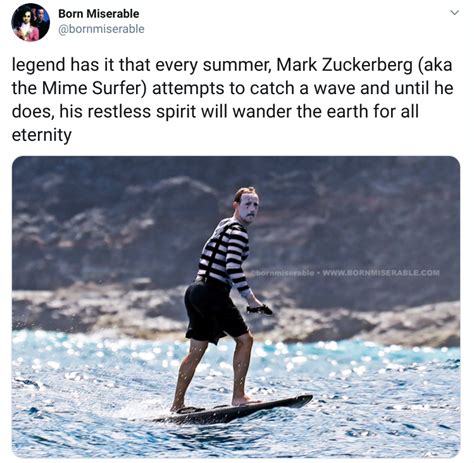
Task: Click the Born Miserable display name
Action: (98, 14)
